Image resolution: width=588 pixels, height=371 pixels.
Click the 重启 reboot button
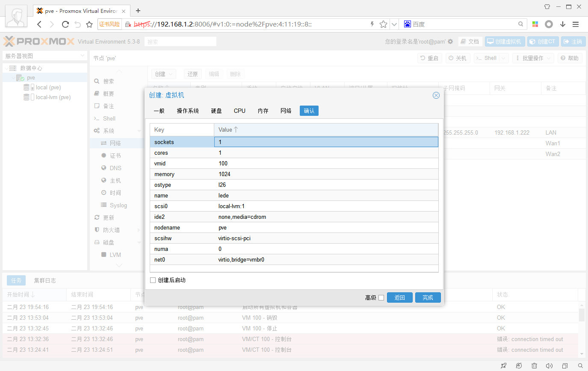430,58
